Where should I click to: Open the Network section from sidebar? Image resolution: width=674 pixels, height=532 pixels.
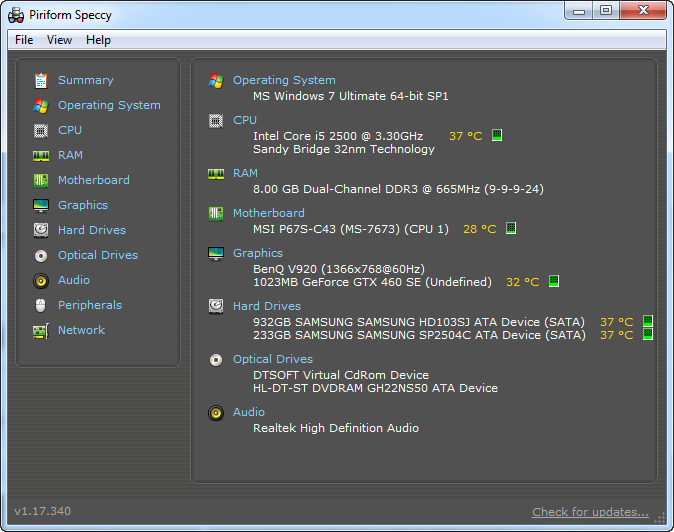coord(82,330)
